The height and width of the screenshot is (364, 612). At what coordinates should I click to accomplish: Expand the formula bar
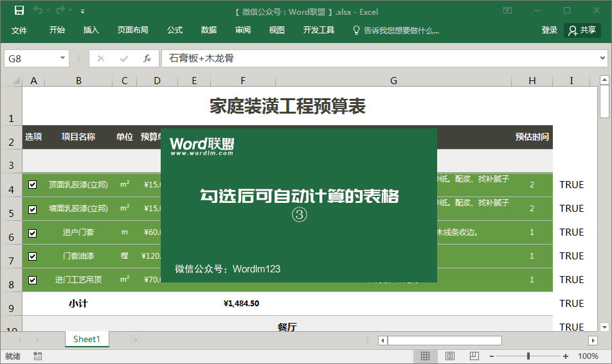point(602,58)
